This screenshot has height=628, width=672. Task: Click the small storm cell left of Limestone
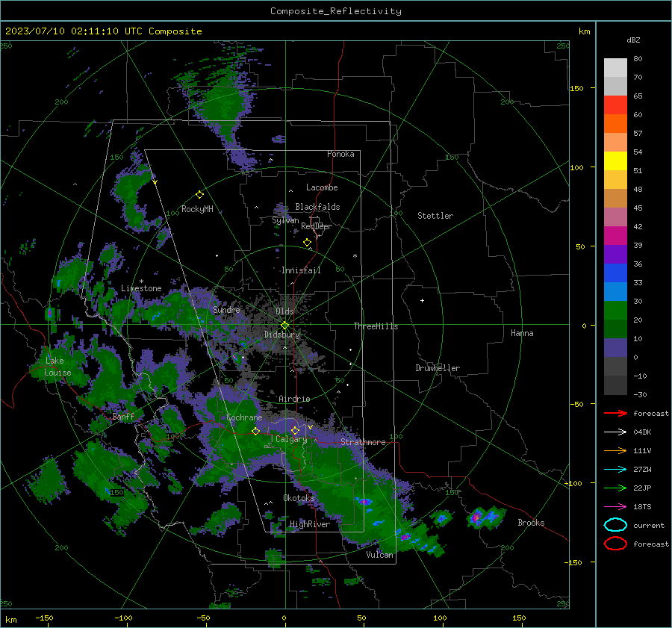(x=50, y=314)
